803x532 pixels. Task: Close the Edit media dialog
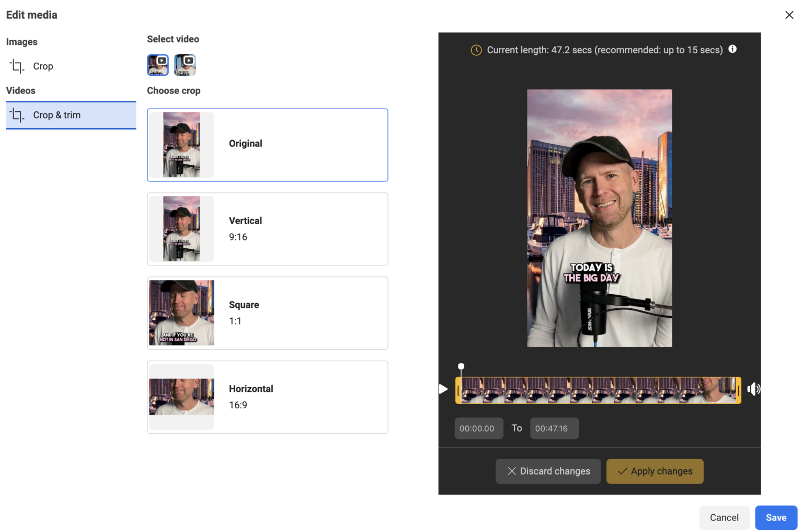[789, 15]
